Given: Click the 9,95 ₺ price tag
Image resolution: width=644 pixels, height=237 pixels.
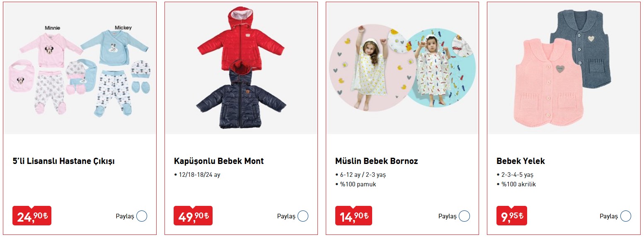Looking at the screenshot, I should tap(512, 216).
